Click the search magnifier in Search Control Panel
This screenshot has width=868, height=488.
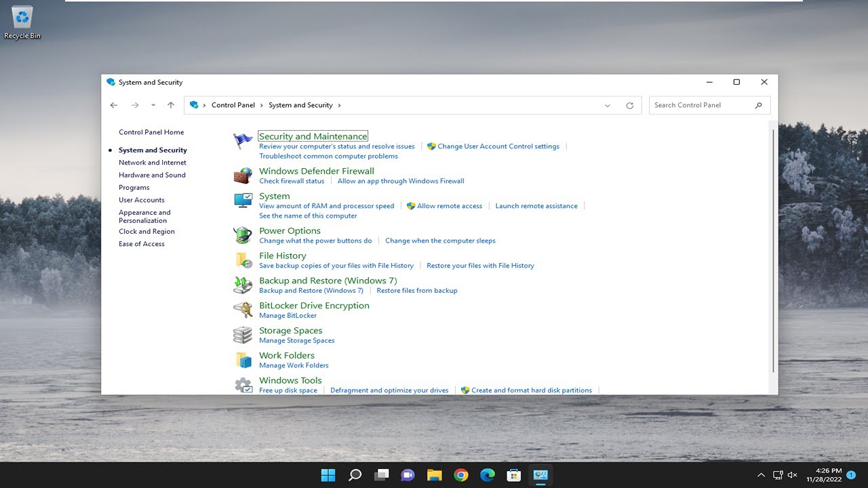pyautogui.click(x=758, y=105)
